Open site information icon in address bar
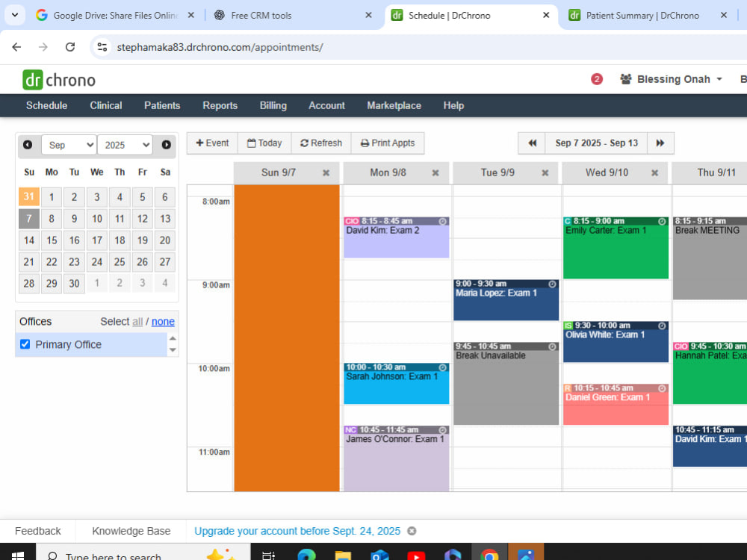747x560 pixels. click(x=102, y=46)
